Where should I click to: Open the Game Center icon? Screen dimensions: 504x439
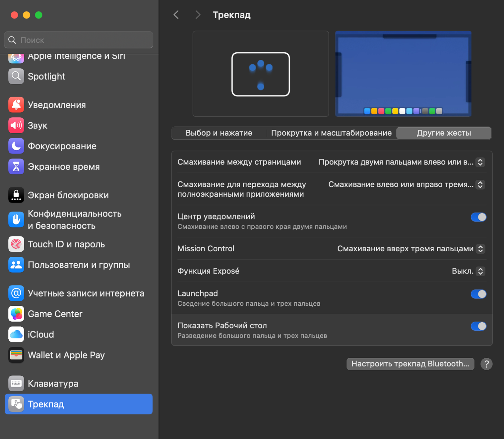coord(16,314)
